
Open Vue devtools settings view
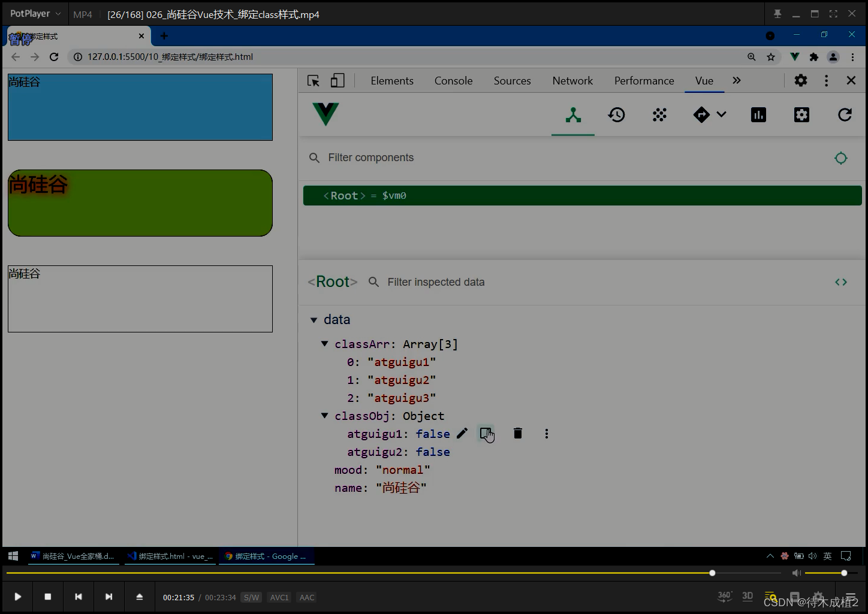801,115
